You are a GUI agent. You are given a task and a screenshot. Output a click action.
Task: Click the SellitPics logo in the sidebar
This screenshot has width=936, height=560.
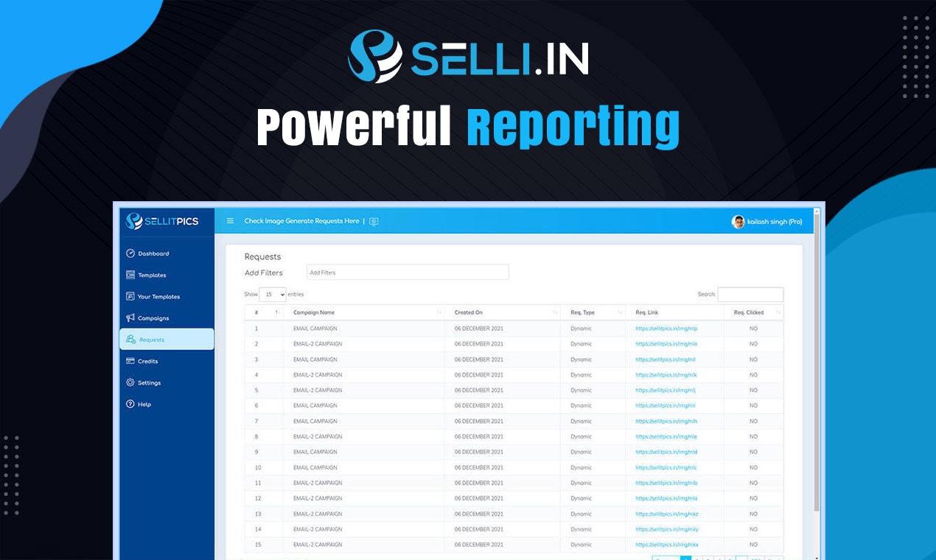[x=162, y=221]
